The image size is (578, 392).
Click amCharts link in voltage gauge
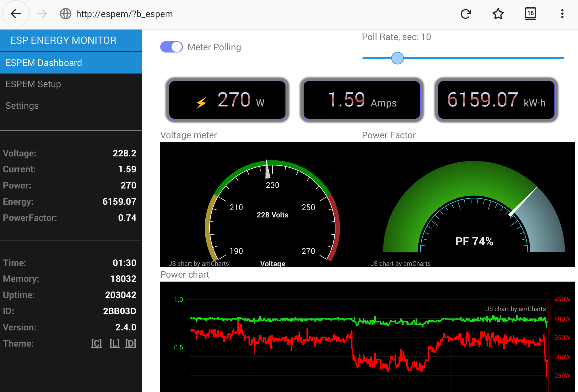[x=199, y=263]
